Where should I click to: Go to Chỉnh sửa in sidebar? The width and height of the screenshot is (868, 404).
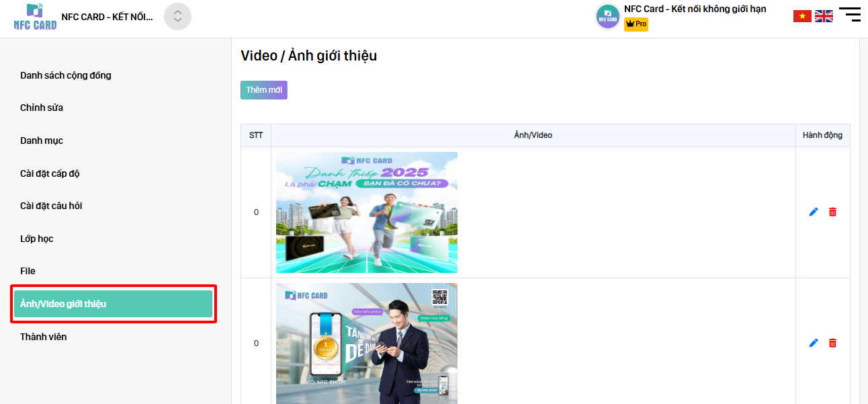tap(42, 108)
